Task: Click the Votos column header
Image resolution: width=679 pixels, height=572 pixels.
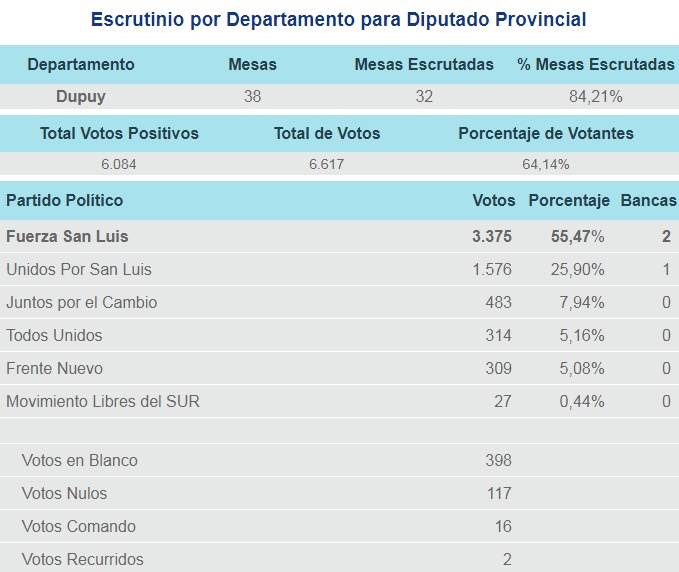Action: coord(494,200)
